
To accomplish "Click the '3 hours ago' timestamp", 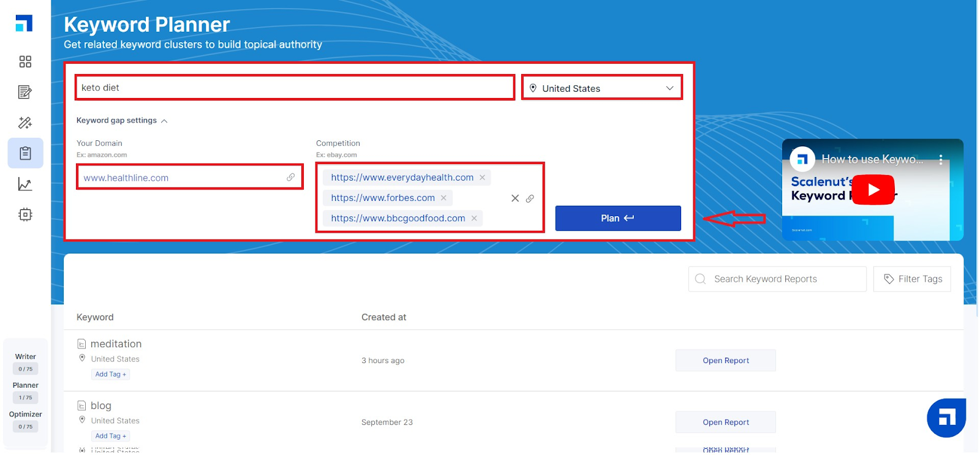I will 383,361.
